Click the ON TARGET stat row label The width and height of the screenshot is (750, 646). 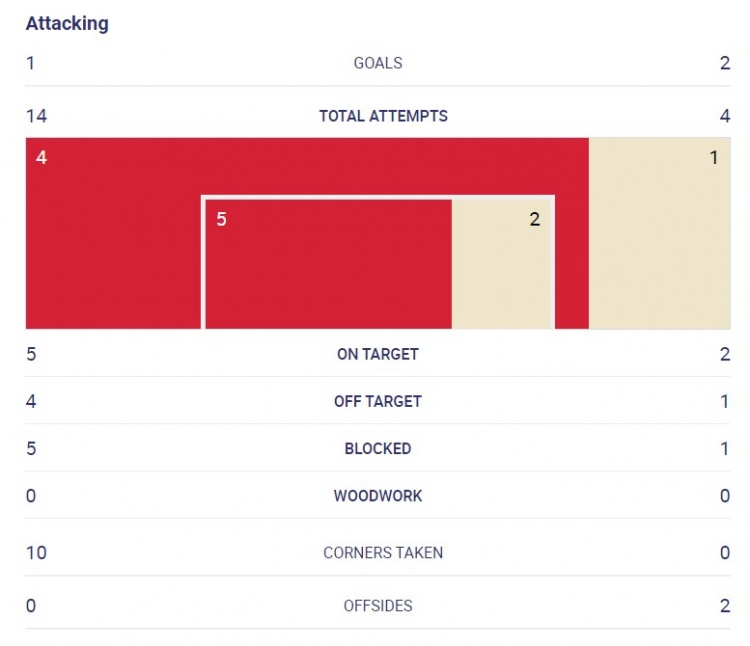pyautogui.click(x=378, y=354)
